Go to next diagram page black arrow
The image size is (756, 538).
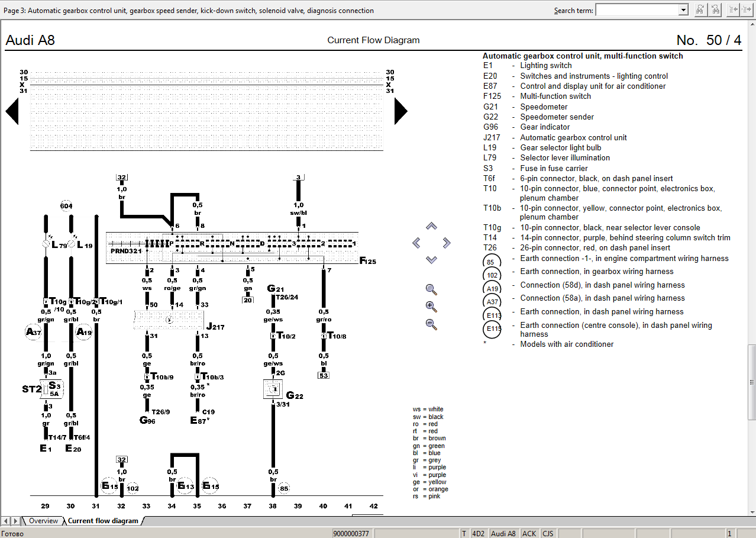[x=400, y=111]
